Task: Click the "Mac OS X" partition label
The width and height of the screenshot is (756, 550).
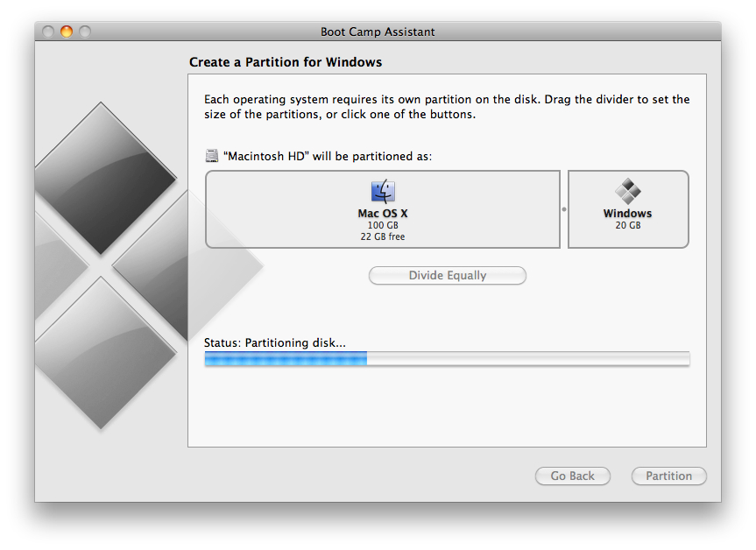Action: point(383,214)
